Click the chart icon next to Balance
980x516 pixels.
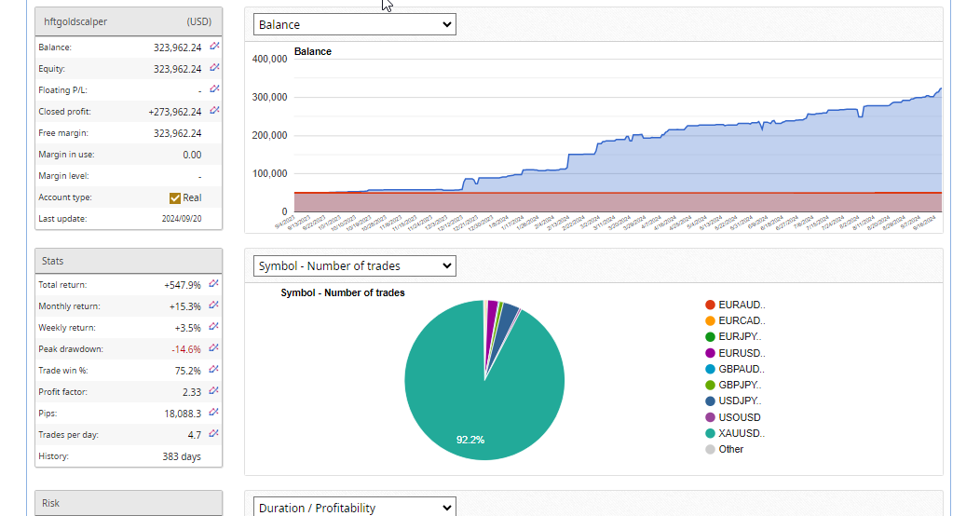pyautogui.click(x=214, y=46)
